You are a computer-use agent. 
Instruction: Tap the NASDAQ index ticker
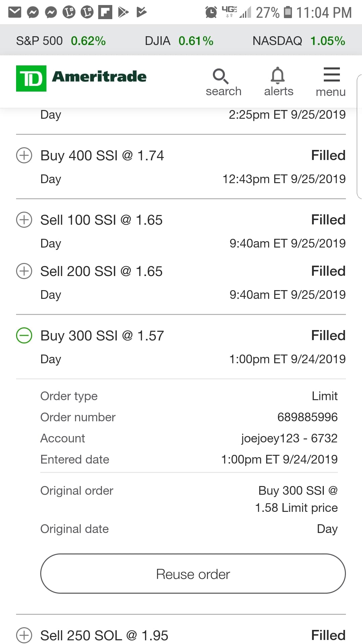click(x=299, y=41)
